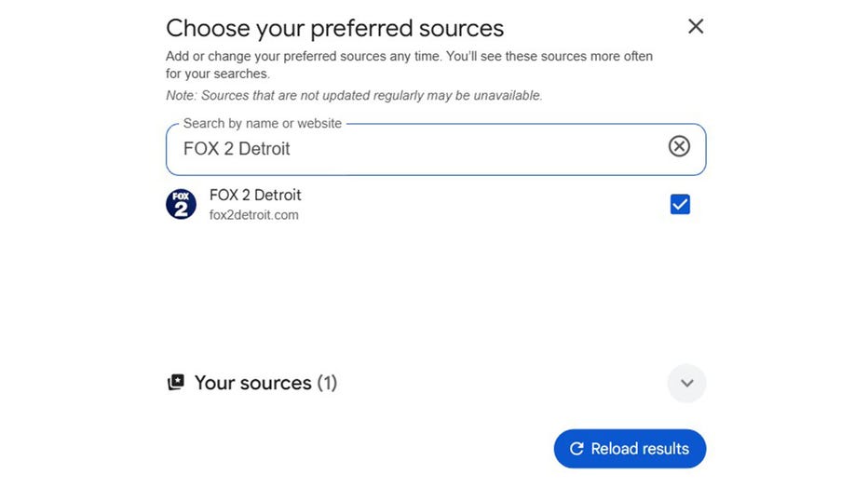Screen dimensions: 868x488
Task: Click the circular reload arrow icon
Action: [576, 449]
